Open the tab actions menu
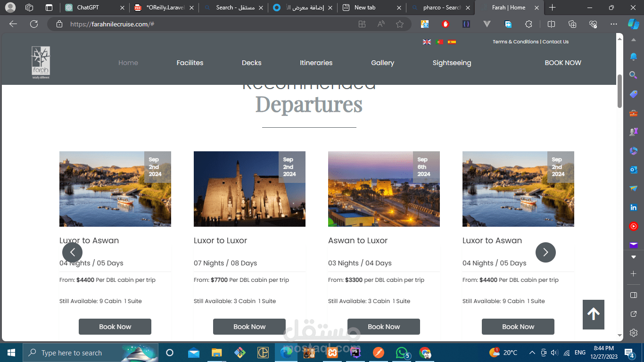Screen dimensions: 644x362 click(49, 8)
